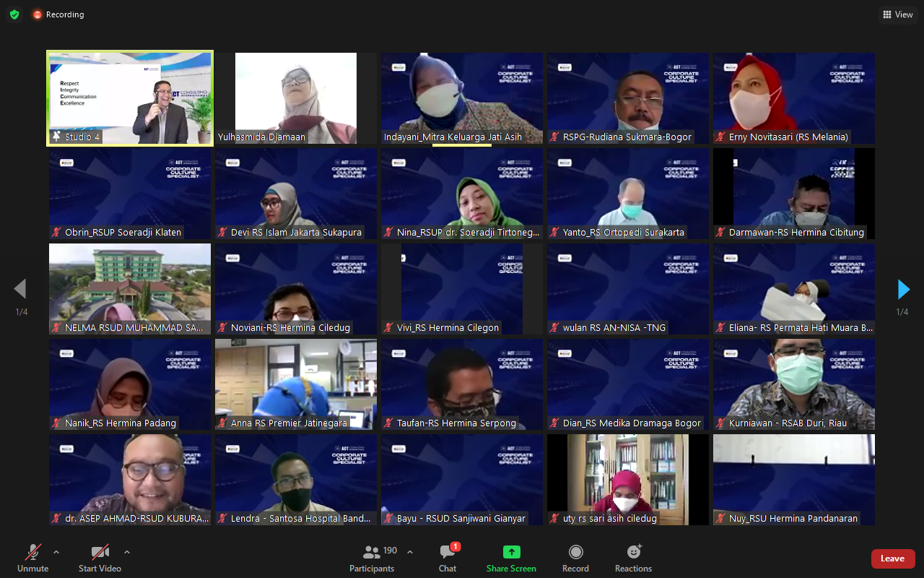
Task: Go to next page of participants
Action: [903, 289]
